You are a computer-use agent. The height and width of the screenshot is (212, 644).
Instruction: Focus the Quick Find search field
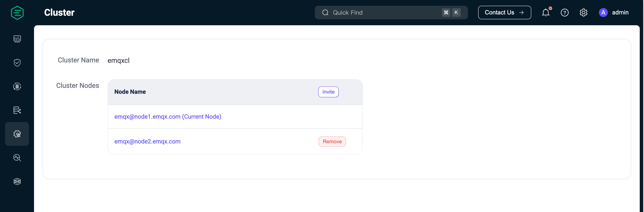pos(385,13)
